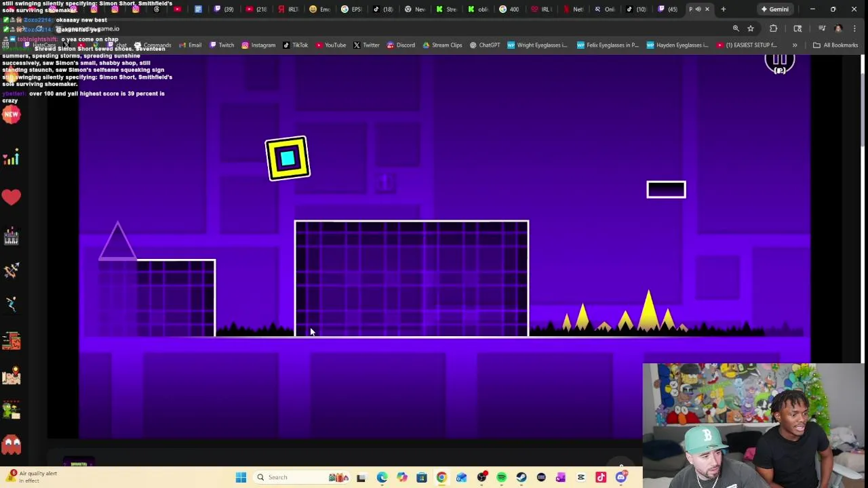The height and width of the screenshot is (488, 868).
Task: Switch to the Netf tab
Action: [573, 9]
